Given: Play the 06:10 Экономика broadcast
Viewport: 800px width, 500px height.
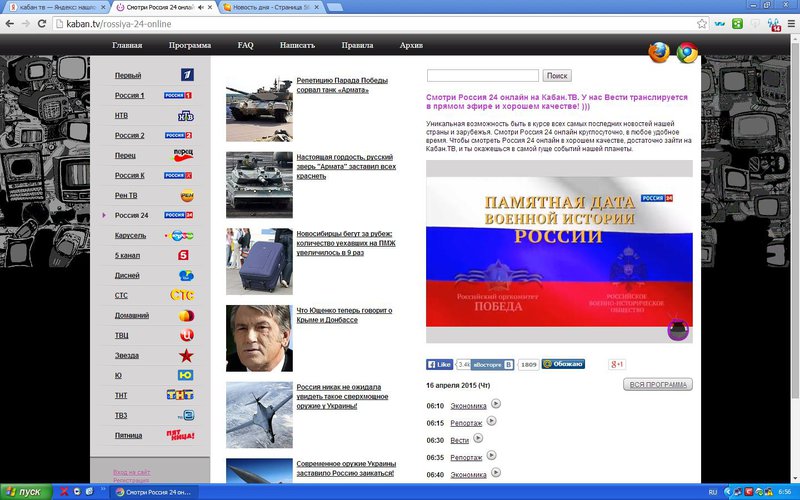Looking at the screenshot, I should tap(496, 404).
